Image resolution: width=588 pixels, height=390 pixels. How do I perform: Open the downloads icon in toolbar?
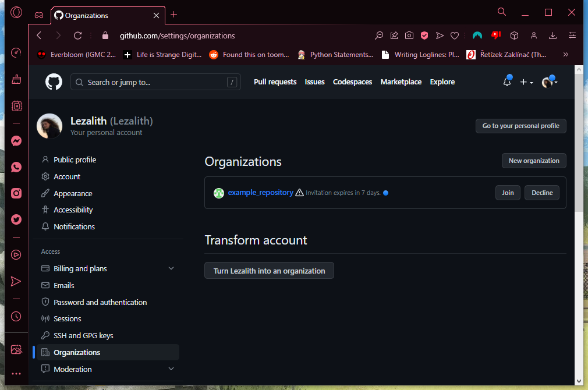[552, 36]
